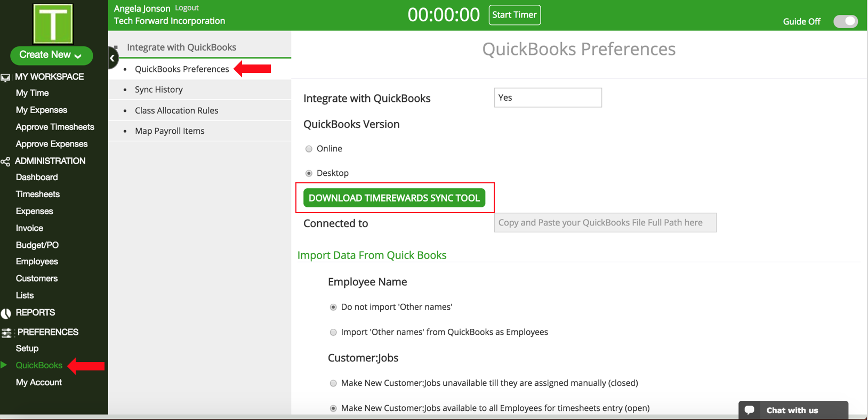The width and height of the screenshot is (868, 420).
Task: Click the chat bubble icon
Action: tap(749, 410)
